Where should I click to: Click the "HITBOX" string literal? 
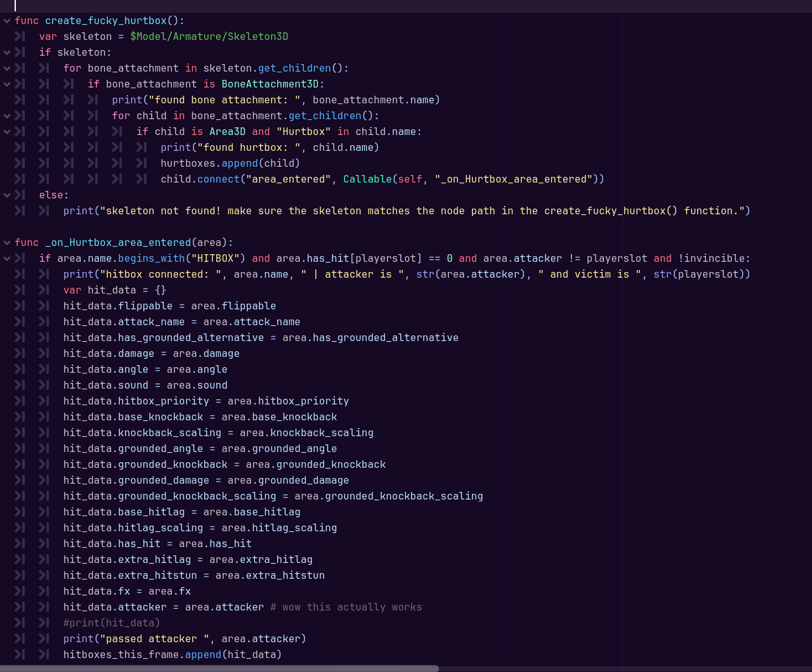click(218, 259)
